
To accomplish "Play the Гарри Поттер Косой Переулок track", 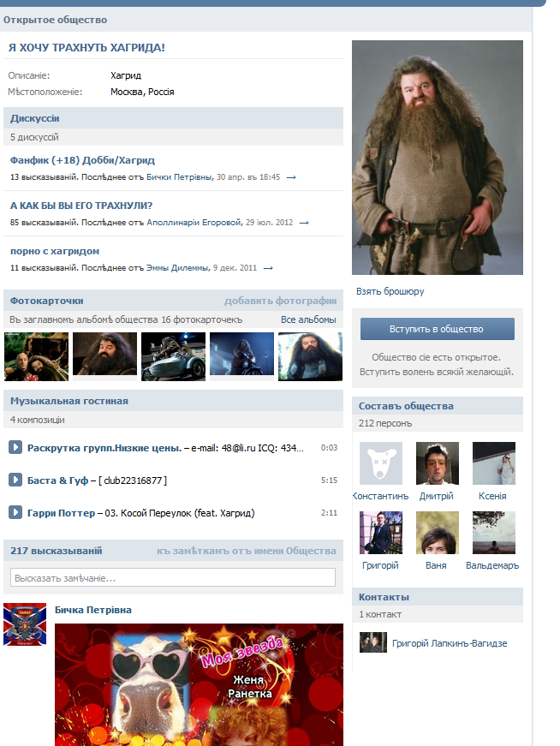I will 15,512.
